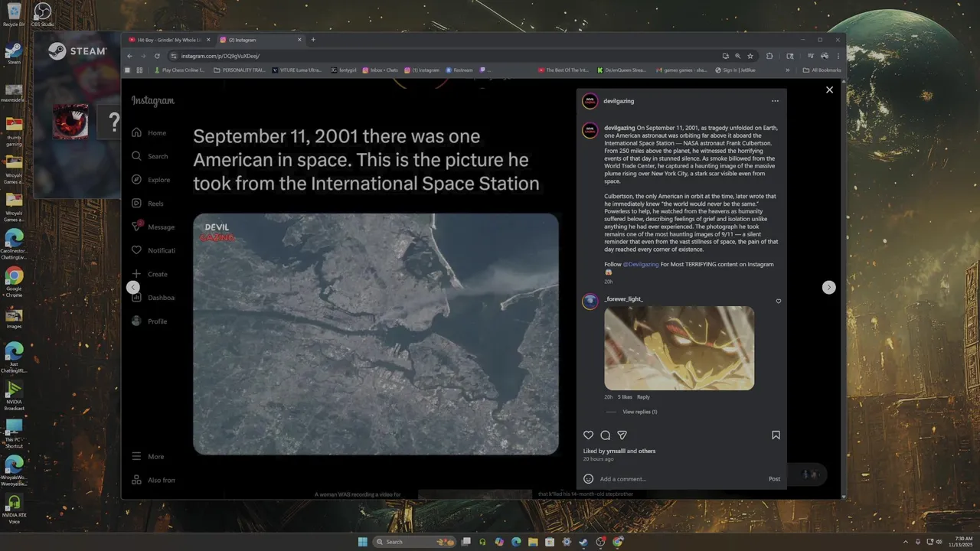This screenshot has height=551, width=980.
Task: Open PERSONALITY TRAI bookmark folder
Action: 240,70
